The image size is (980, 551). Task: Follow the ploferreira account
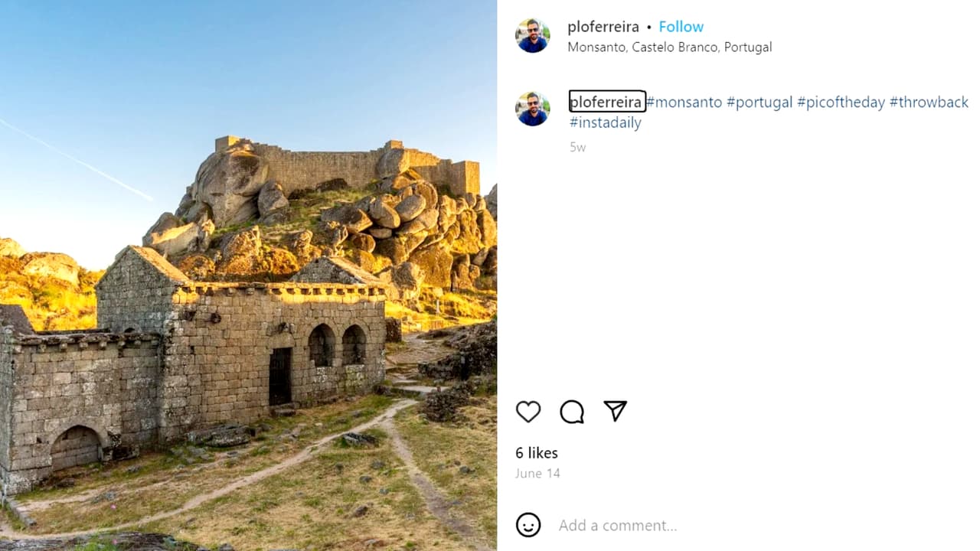pos(681,27)
